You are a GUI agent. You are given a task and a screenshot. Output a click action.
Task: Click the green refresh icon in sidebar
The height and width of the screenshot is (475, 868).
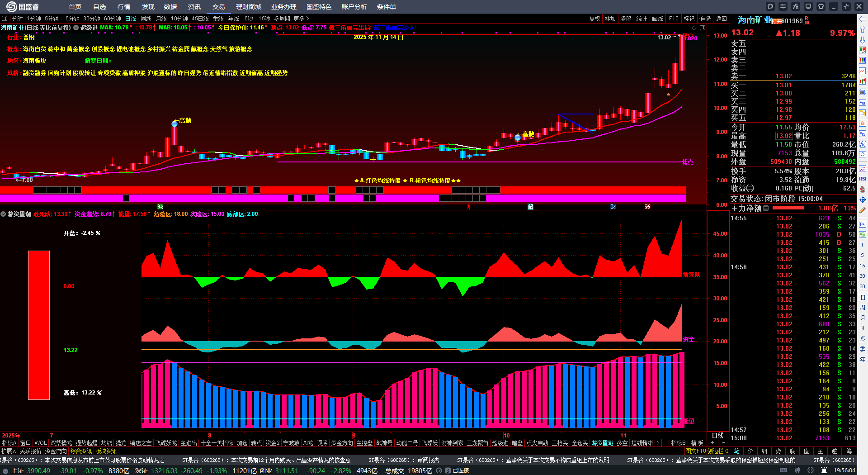tap(863, 234)
